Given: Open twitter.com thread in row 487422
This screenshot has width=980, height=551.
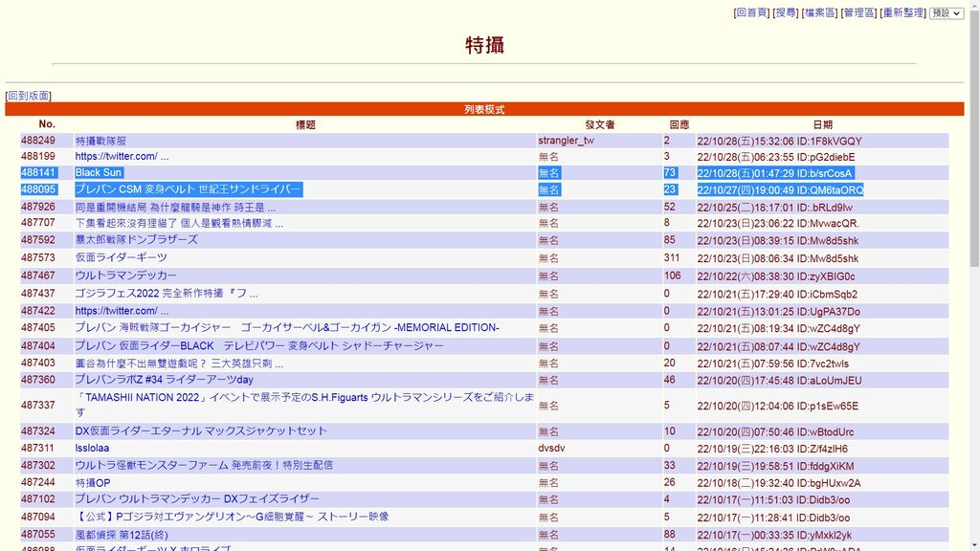Looking at the screenshot, I should 122,311.
